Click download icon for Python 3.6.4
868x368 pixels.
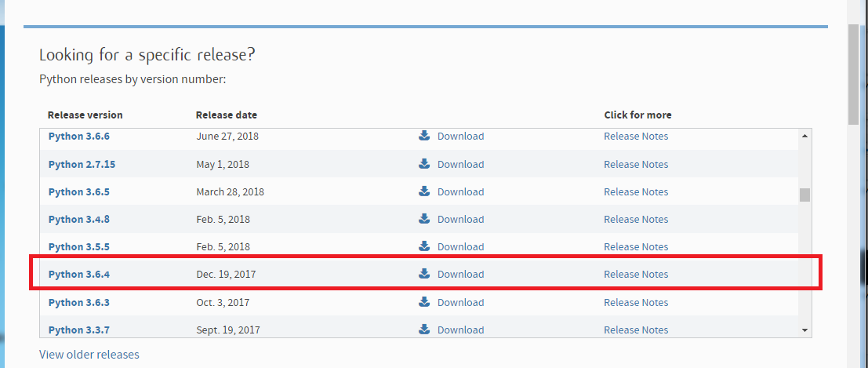[x=424, y=274]
